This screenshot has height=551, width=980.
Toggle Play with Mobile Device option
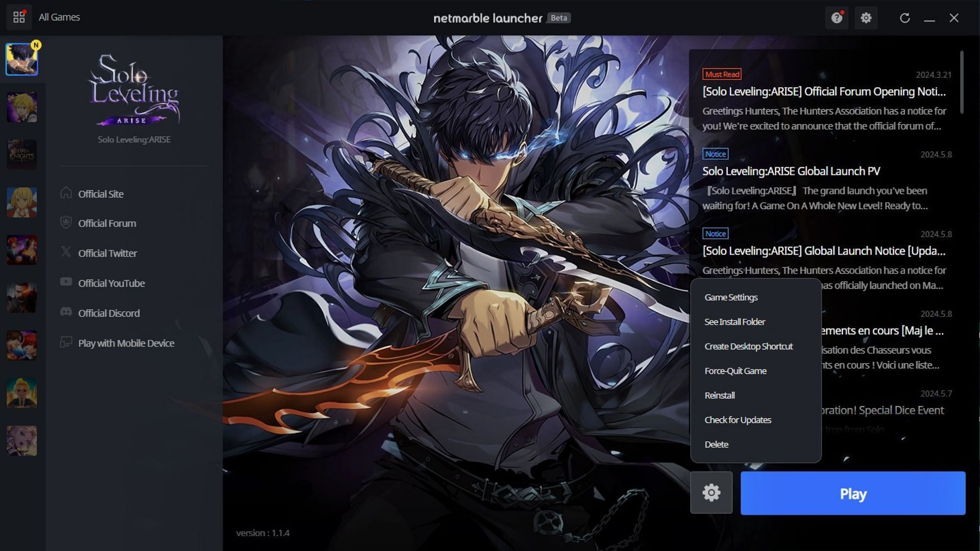tap(126, 343)
